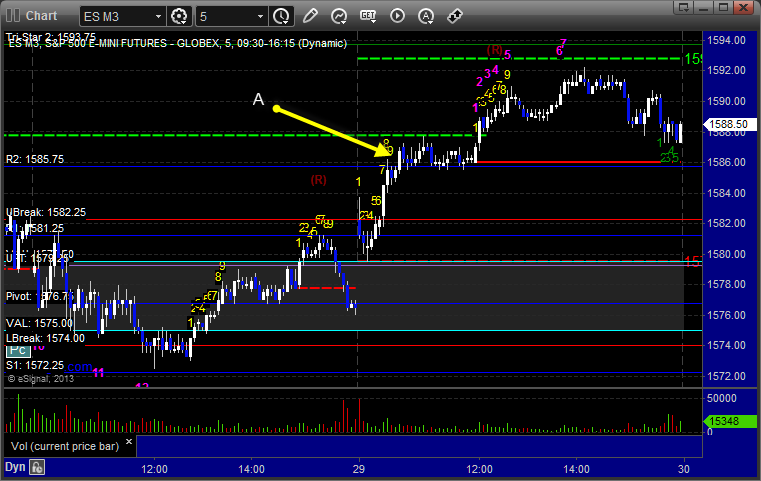Click the trade arrows icon in toolbar
This screenshot has width=761, height=481.
(454, 16)
